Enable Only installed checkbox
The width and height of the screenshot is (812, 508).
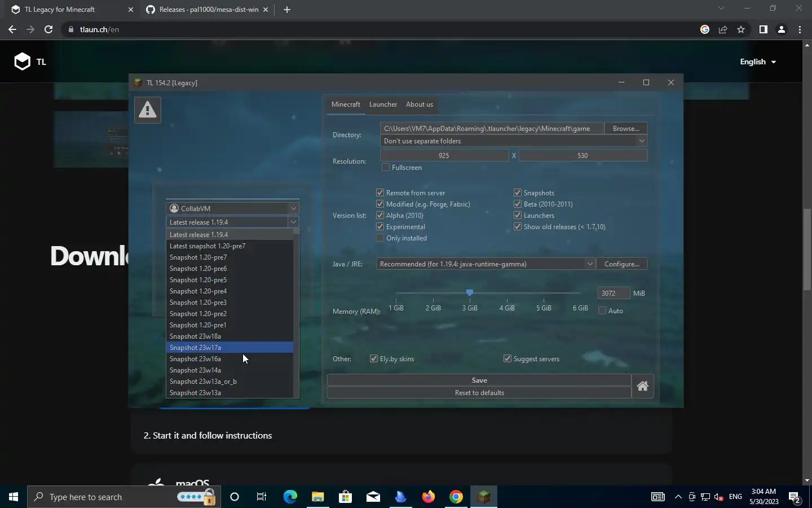click(380, 238)
